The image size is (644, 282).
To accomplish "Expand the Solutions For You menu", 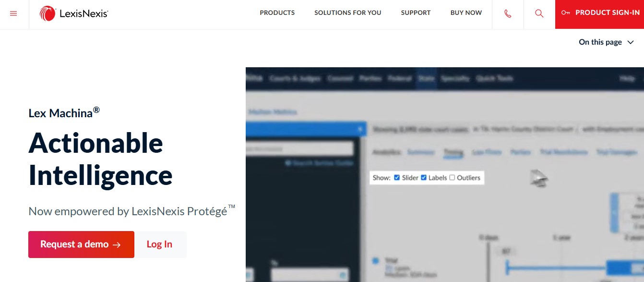I will pos(347,13).
